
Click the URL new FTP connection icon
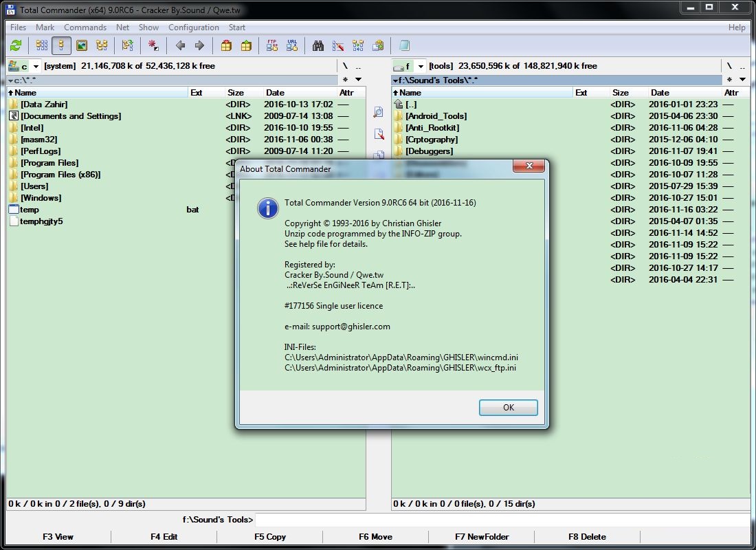tap(293, 46)
